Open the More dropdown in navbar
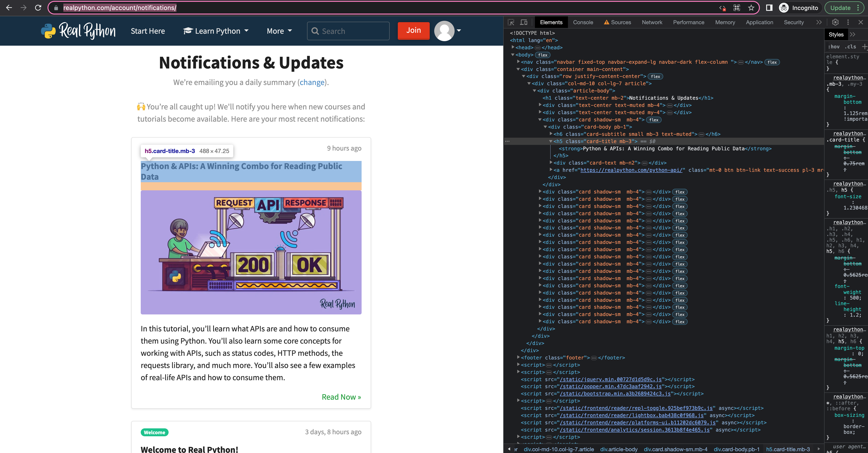Screen dimensions: 868x453 click(x=279, y=31)
